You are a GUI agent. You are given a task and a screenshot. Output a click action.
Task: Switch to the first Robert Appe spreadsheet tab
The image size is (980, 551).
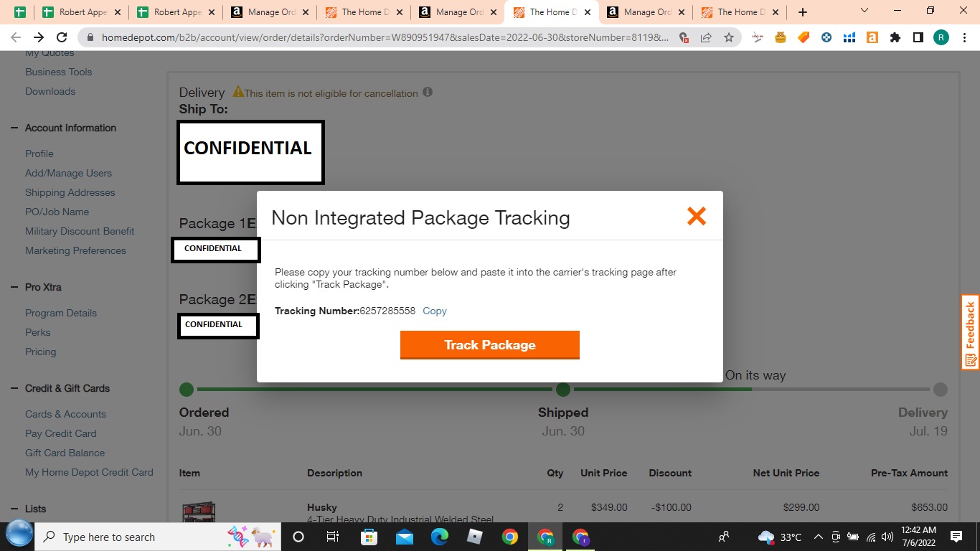(81, 12)
